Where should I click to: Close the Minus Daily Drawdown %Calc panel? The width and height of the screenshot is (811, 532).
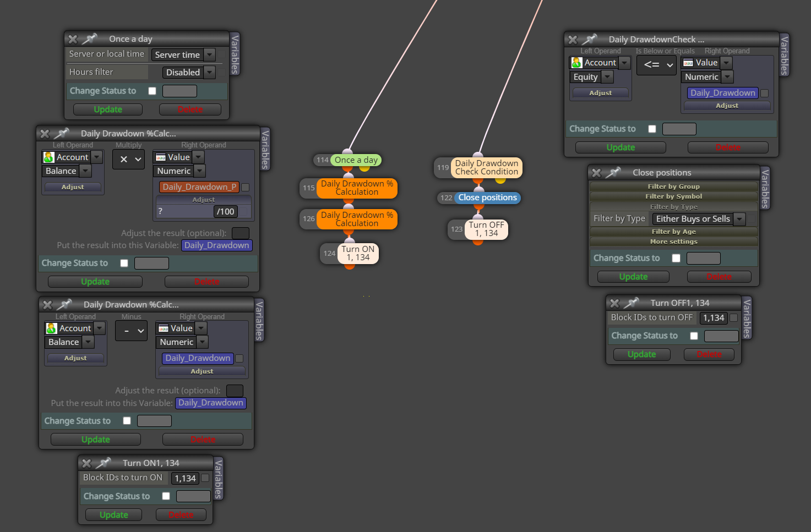click(47, 305)
